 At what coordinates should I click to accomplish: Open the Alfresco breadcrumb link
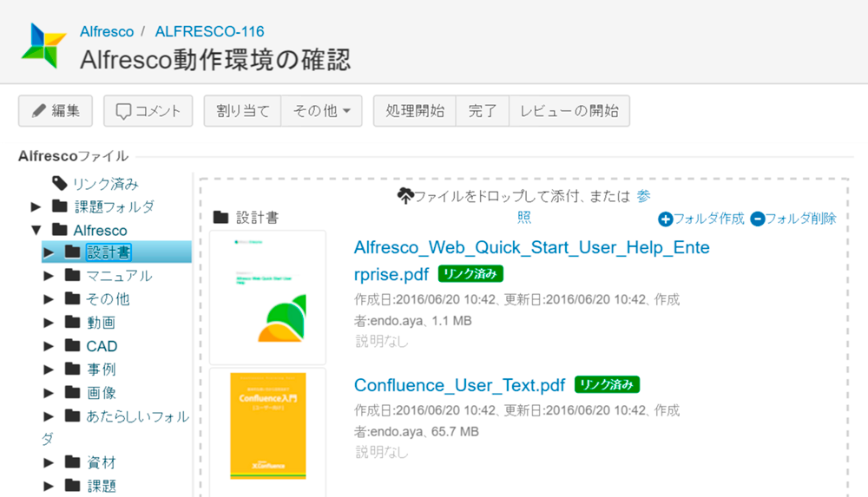107,31
